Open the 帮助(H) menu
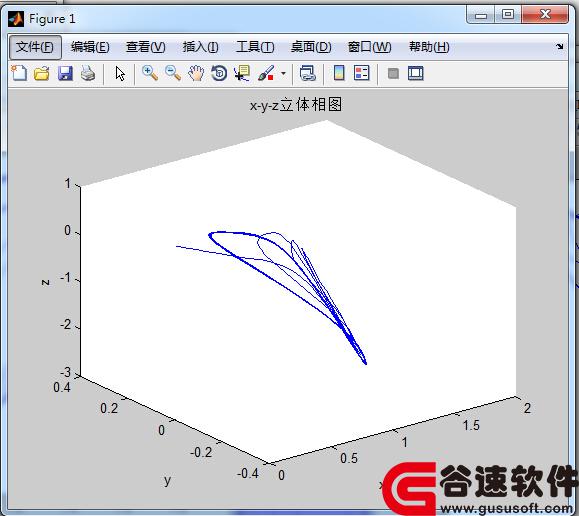 429,47
